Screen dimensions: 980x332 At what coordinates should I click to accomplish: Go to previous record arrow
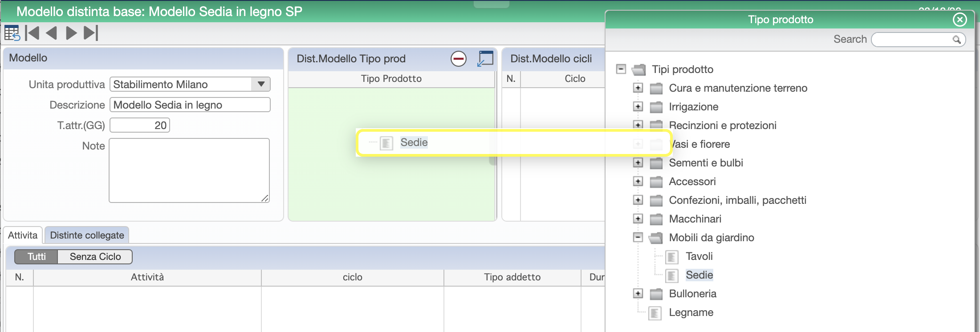(x=52, y=33)
